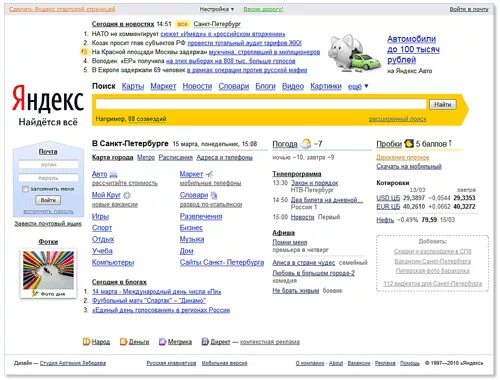Click Завести почтовый ящик link
Image resolution: width=500 pixels, height=380 pixels.
48,224
